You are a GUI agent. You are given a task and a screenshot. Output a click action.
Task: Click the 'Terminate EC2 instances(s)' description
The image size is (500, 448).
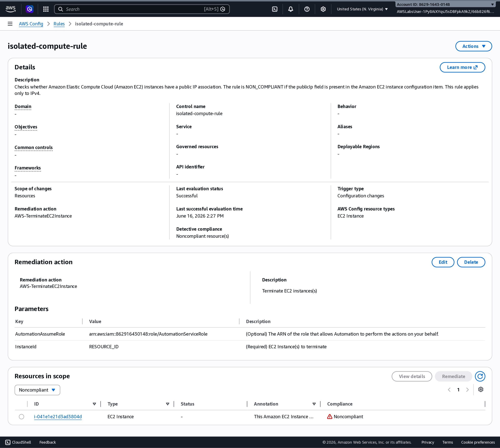point(289,291)
